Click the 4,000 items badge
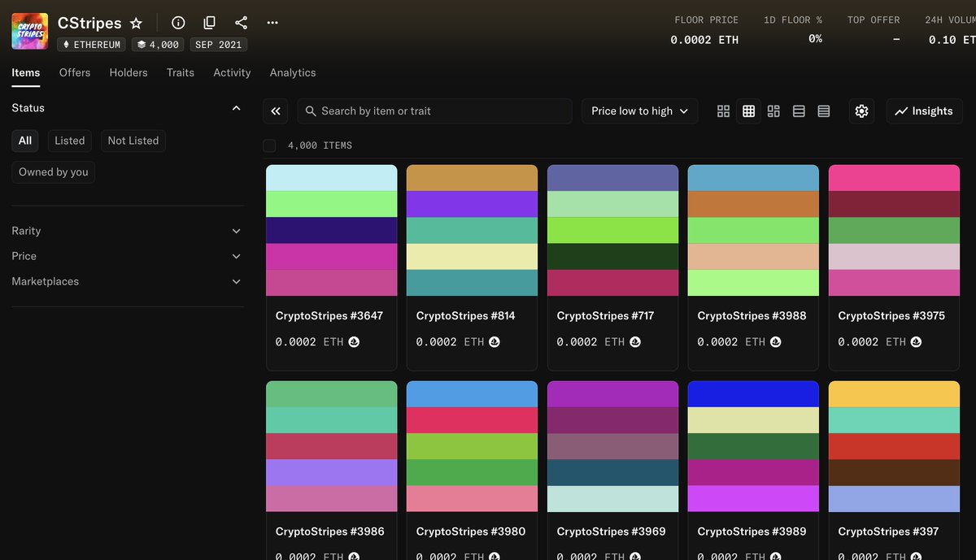The height and width of the screenshot is (560, 976). [x=158, y=45]
